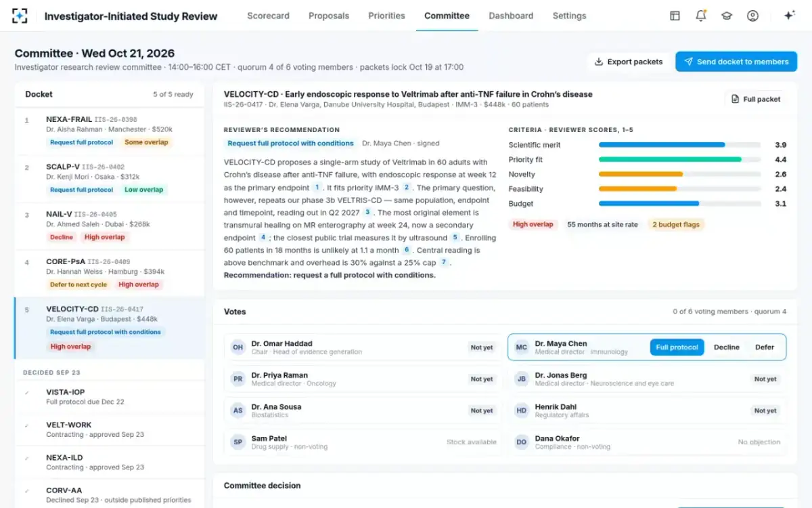The image size is (812, 508).
Task: Click Sam Patel's SP avatar
Action: 238,442
